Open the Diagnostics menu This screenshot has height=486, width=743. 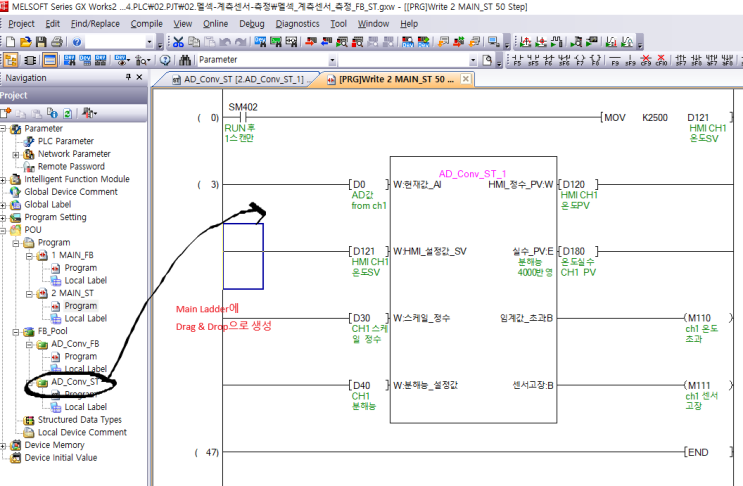298,24
